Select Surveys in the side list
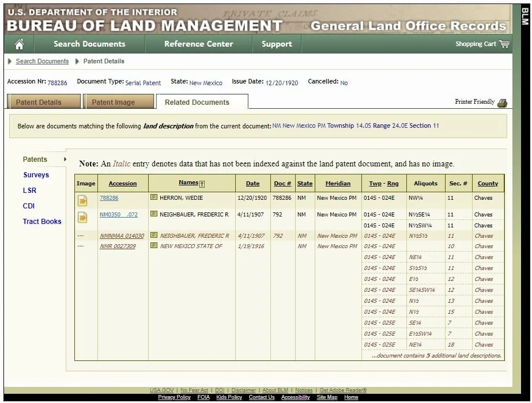Viewport: 532px width, 403px height. coord(36,175)
